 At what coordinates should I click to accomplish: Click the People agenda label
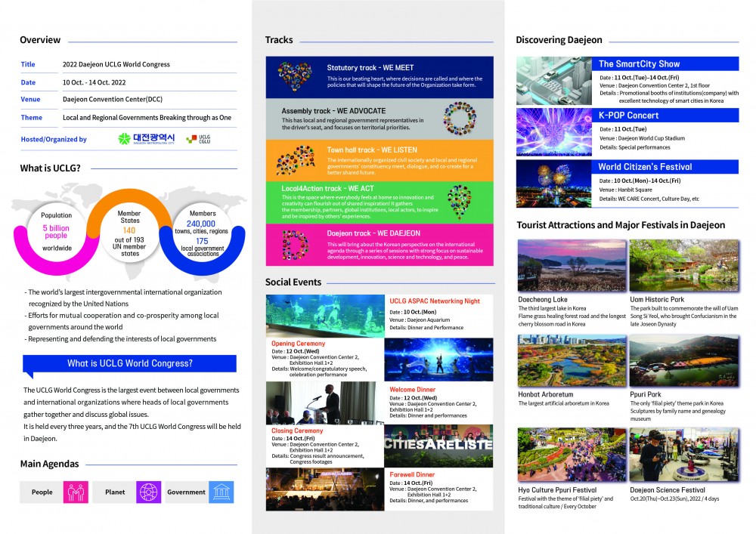pos(42,492)
